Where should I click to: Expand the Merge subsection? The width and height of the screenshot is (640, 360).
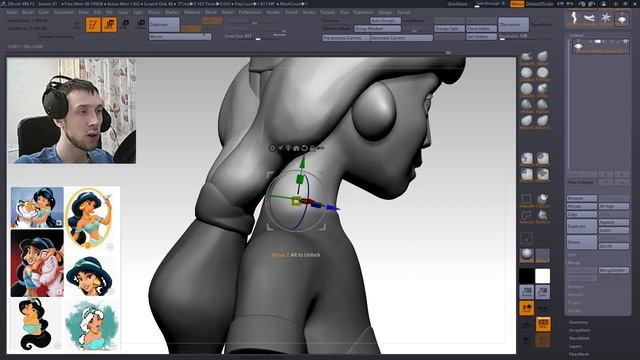573,262
